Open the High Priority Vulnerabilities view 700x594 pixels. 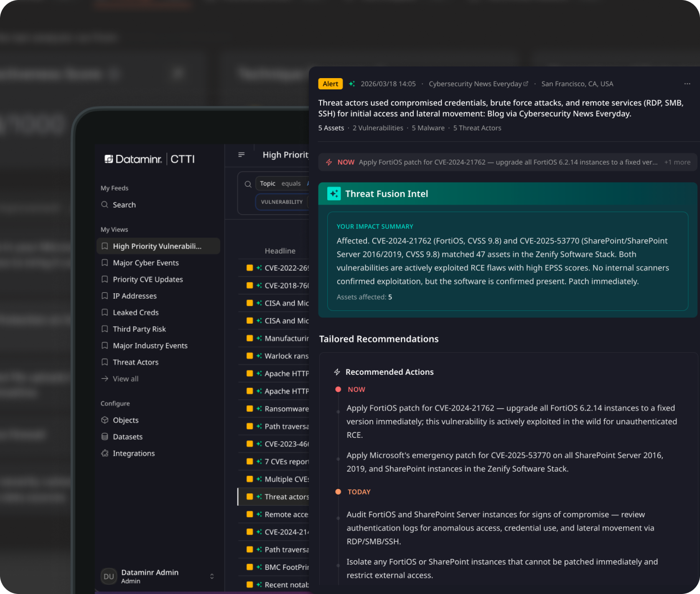(157, 246)
